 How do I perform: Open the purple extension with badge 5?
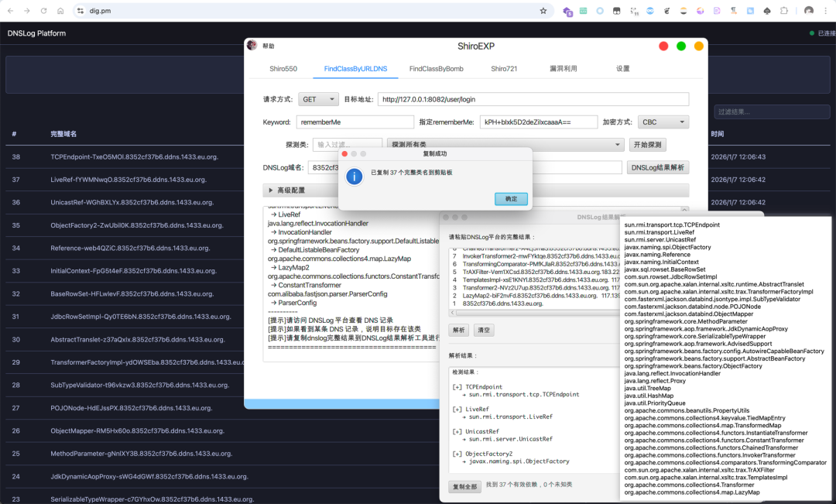pyautogui.click(x=567, y=11)
